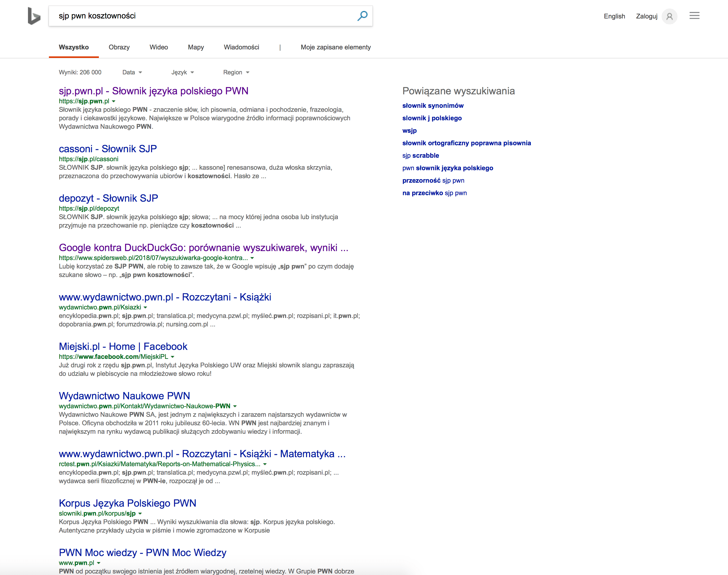Expand arrow next to https://sjp.pwn.pl URL
This screenshot has width=728, height=575.
[x=114, y=101]
